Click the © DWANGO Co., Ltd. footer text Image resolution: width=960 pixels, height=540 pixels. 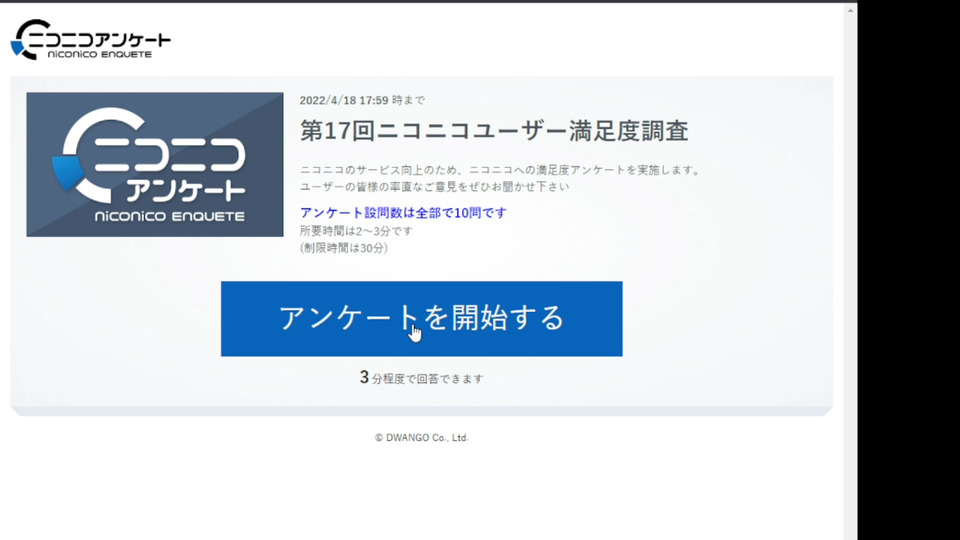click(x=421, y=437)
